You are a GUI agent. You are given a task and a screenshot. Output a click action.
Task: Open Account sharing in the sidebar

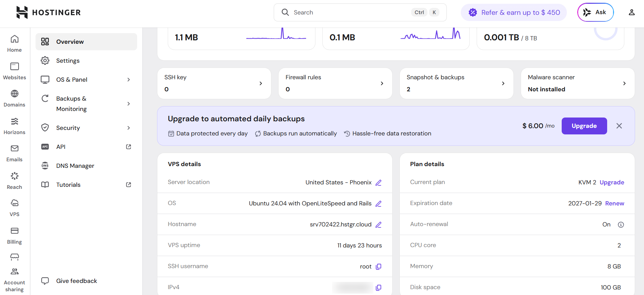click(x=14, y=280)
